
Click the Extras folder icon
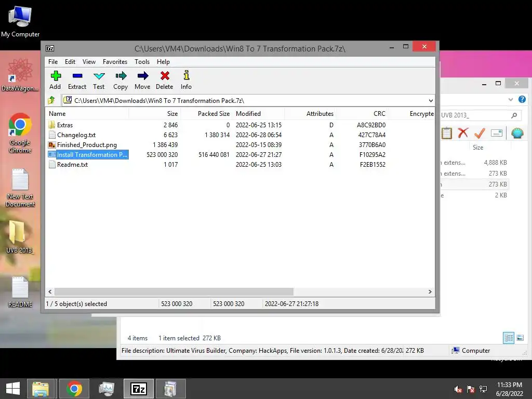[x=52, y=125]
